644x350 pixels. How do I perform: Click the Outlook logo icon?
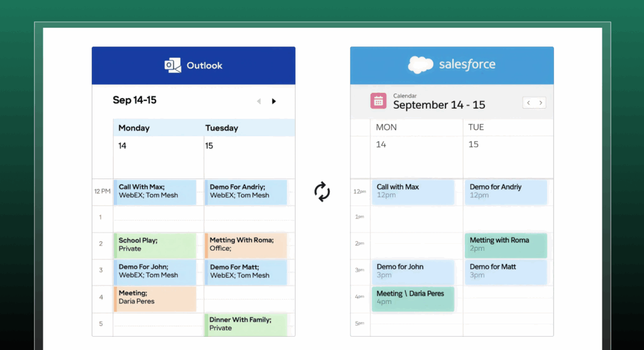point(172,65)
